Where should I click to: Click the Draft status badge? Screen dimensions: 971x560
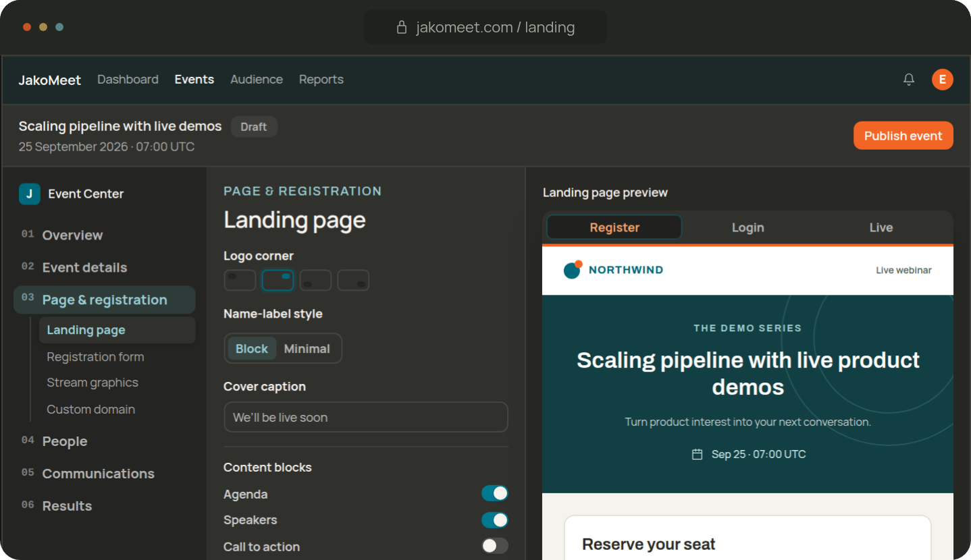click(254, 127)
